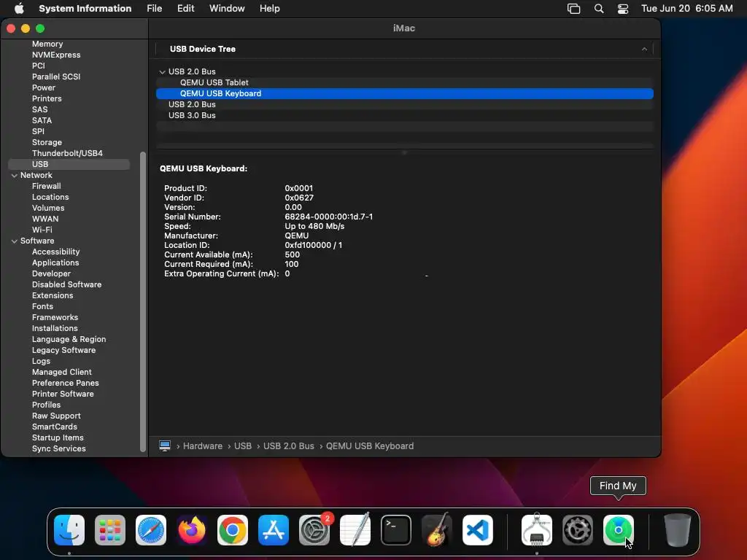This screenshot has width=747, height=560.
Task: Collapse the Network section in sidebar
Action: click(x=15, y=175)
